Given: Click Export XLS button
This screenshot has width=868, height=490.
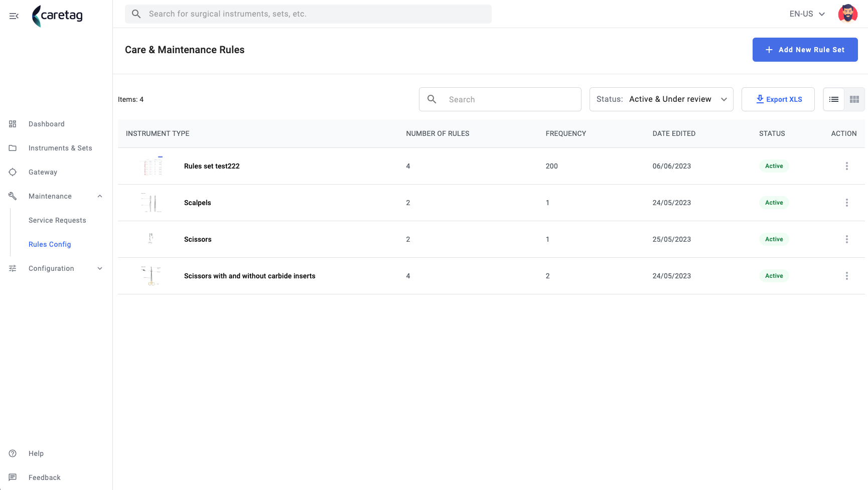Looking at the screenshot, I should pos(778,99).
